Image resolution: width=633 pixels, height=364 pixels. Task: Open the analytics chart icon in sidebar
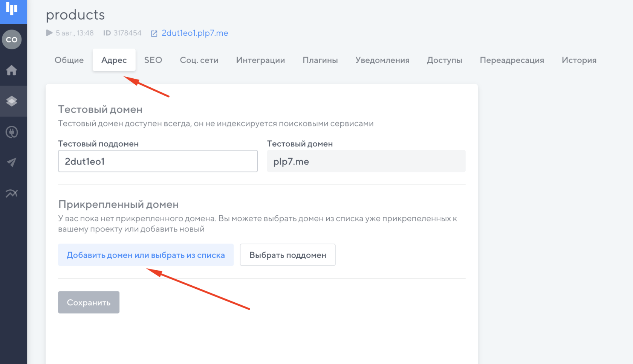[12, 193]
